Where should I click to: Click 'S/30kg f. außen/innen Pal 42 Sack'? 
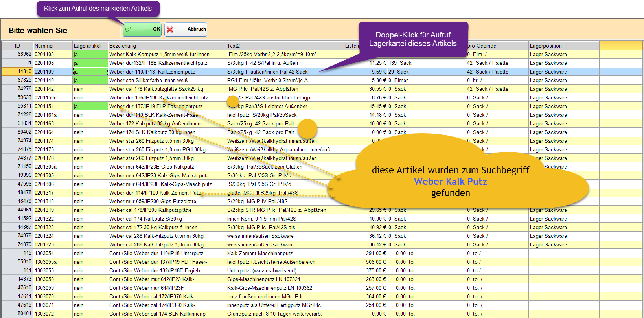coord(285,72)
